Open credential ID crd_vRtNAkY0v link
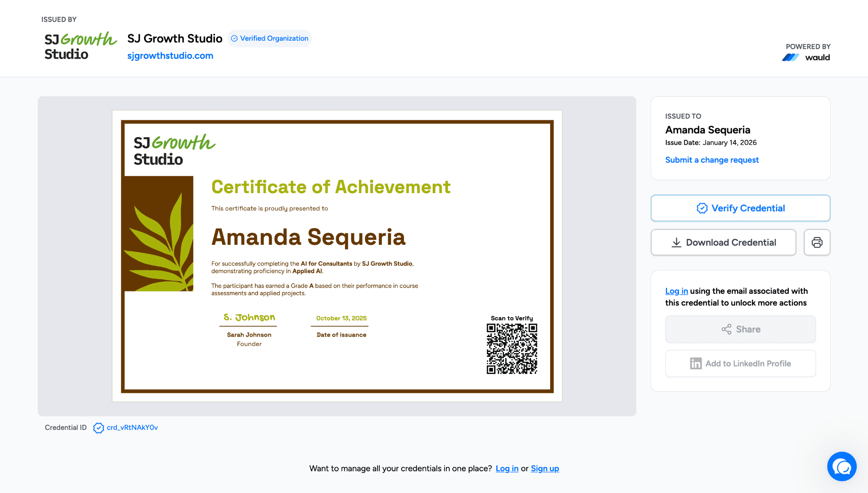This screenshot has width=868, height=493. [132, 428]
